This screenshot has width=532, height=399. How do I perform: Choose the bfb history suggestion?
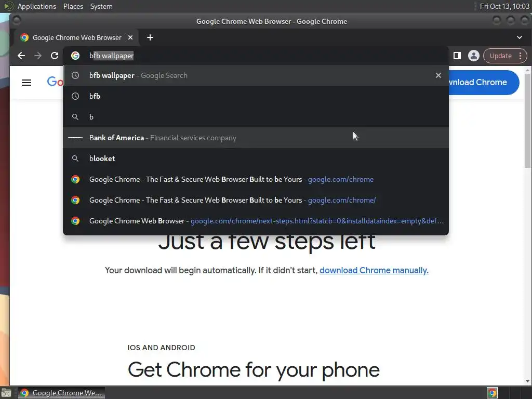click(x=256, y=96)
